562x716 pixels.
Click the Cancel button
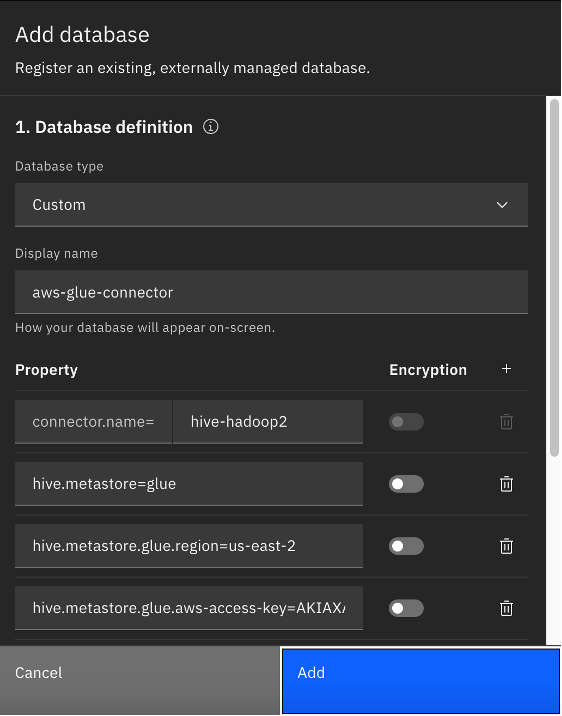tap(139, 680)
